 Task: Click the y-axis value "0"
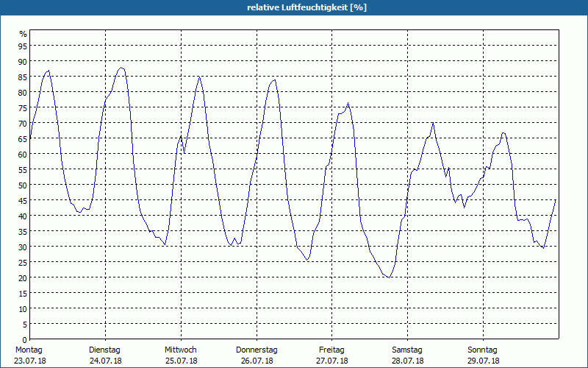(24, 339)
